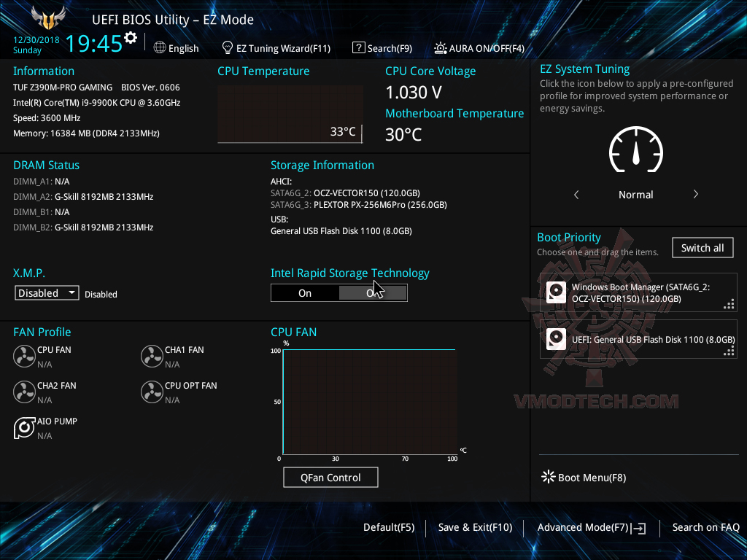The image size is (747, 560).
Task: Open the English language selector
Action: coord(177,47)
